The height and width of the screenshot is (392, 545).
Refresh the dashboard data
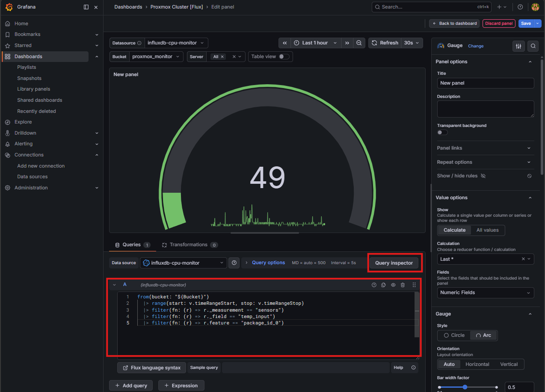(385, 43)
